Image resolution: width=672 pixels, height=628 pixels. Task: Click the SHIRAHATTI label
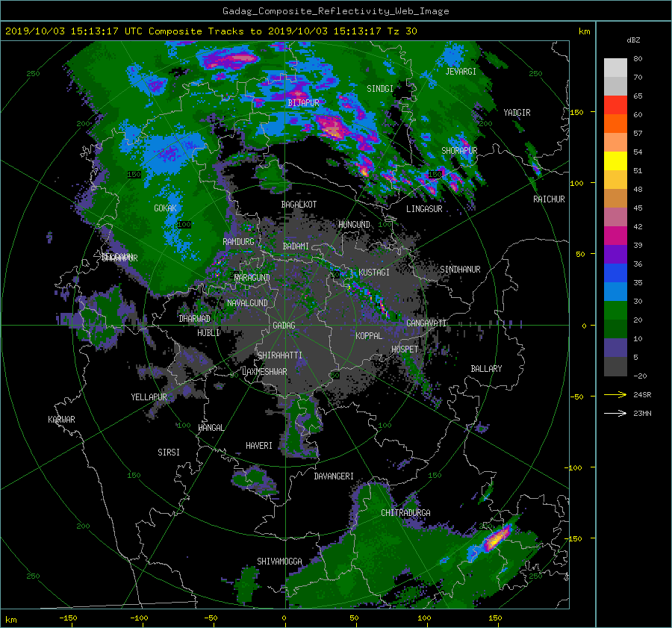280,355
